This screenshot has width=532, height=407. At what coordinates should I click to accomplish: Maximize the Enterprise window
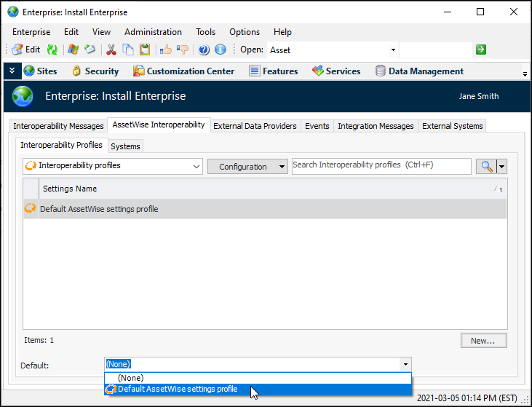(480, 12)
